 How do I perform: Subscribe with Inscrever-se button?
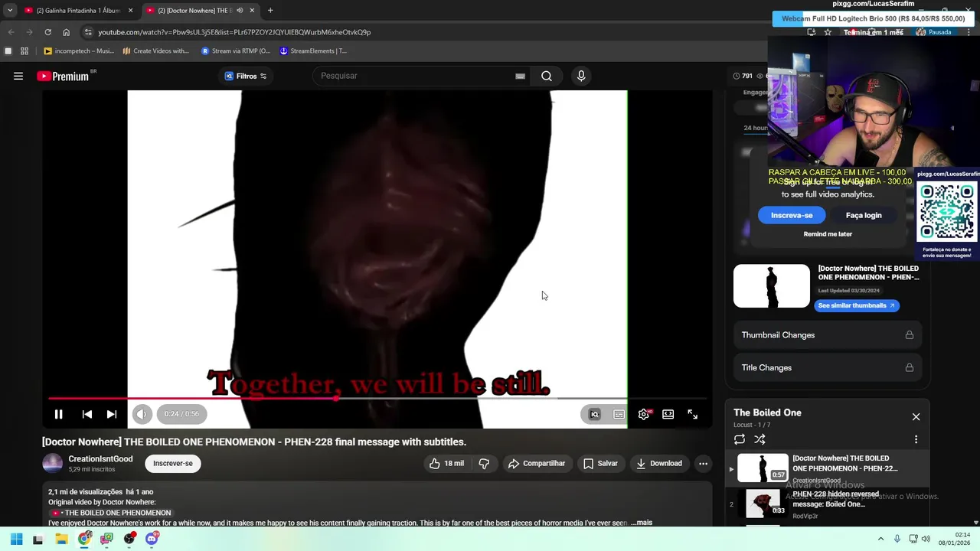tap(173, 463)
